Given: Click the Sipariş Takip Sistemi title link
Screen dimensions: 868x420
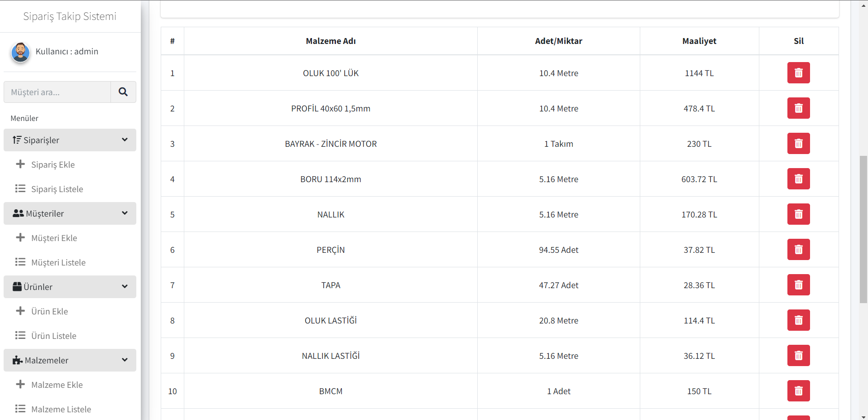Looking at the screenshot, I should 70,16.
